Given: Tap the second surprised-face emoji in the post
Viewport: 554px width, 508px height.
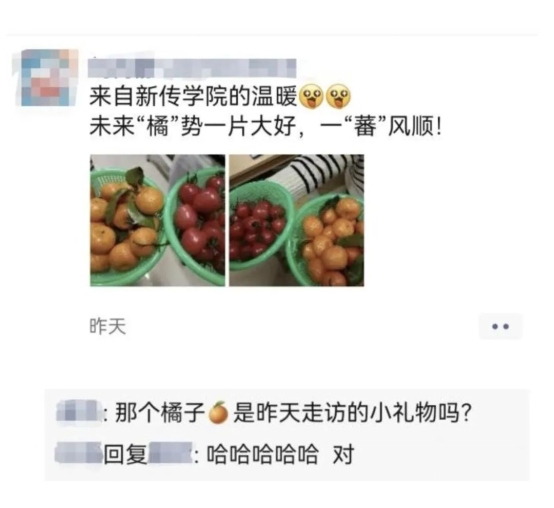Looking at the screenshot, I should click(x=338, y=96).
